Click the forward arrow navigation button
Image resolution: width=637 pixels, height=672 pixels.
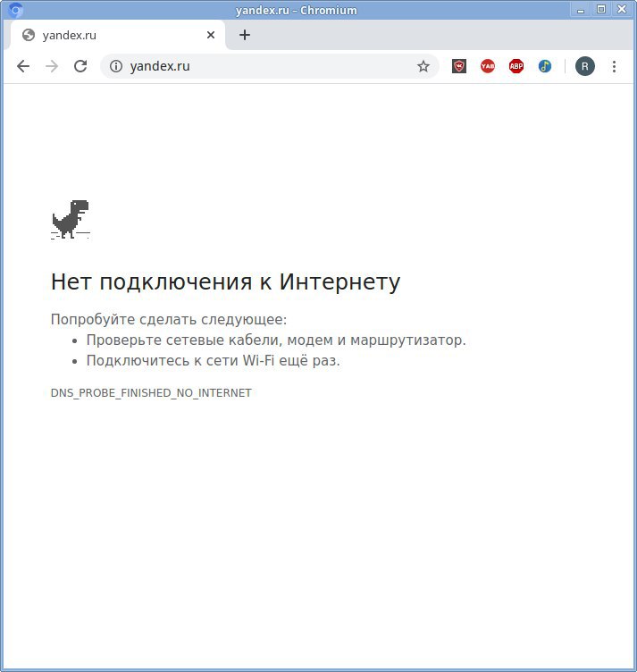(x=52, y=66)
